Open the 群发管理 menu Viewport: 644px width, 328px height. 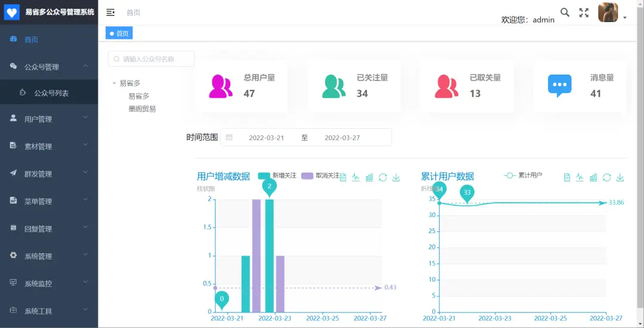click(x=49, y=174)
